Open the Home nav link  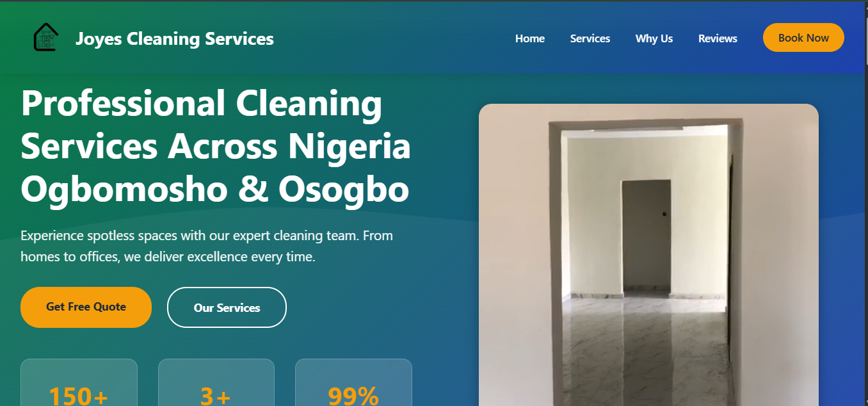pos(530,38)
